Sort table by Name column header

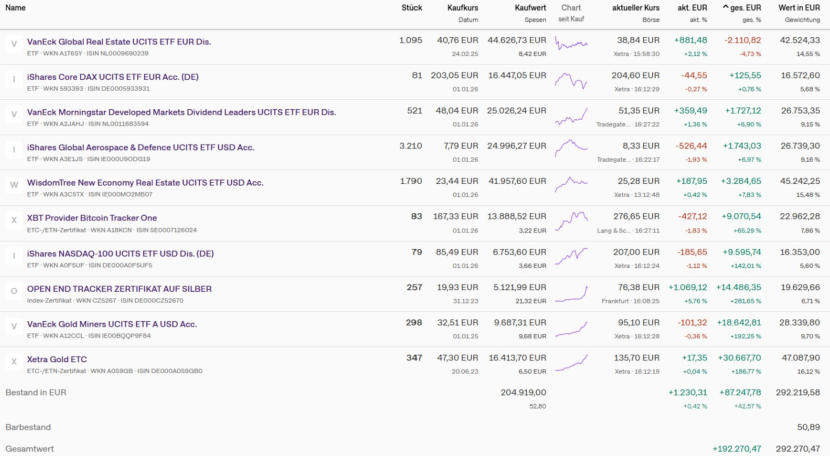click(16, 8)
